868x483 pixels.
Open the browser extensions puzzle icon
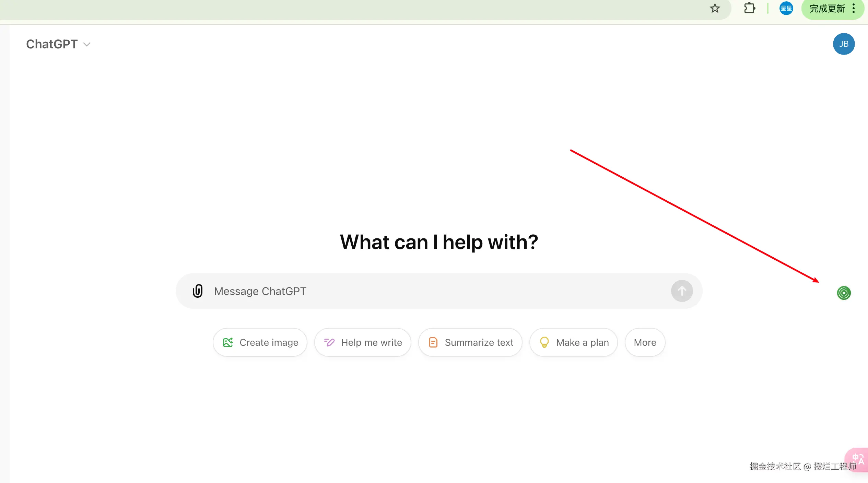(750, 8)
